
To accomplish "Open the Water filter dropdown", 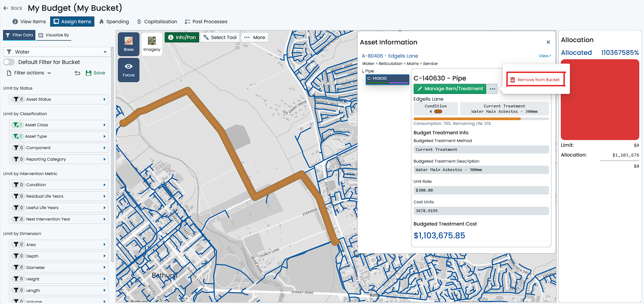I will click(57, 52).
